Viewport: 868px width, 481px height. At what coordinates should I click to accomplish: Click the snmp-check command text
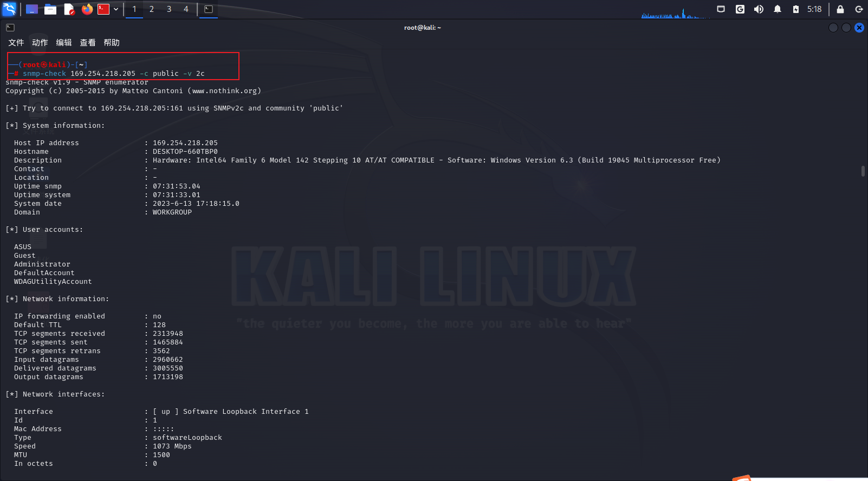[44, 74]
